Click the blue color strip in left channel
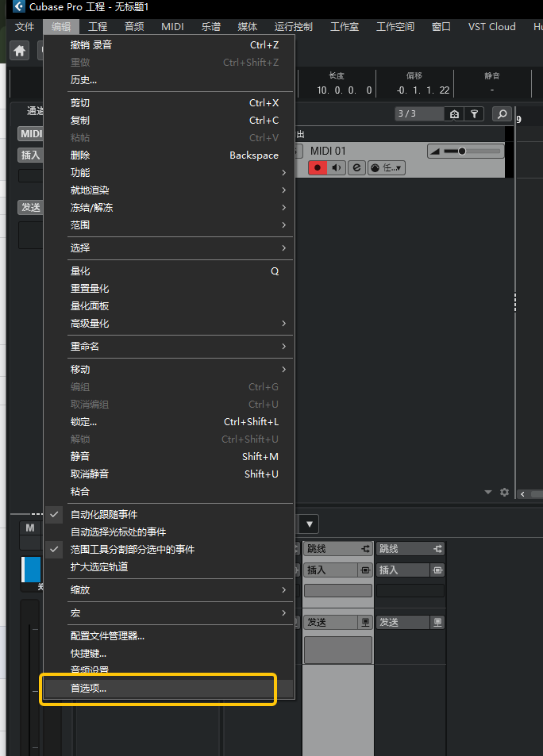Image resolution: width=543 pixels, height=756 pixels. tap(32, 570)
